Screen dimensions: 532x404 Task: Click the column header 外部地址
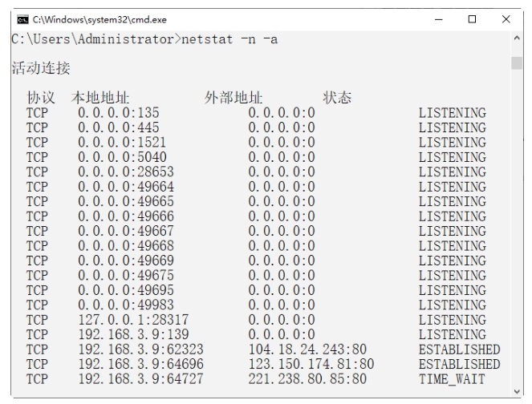tap(234, 98)
